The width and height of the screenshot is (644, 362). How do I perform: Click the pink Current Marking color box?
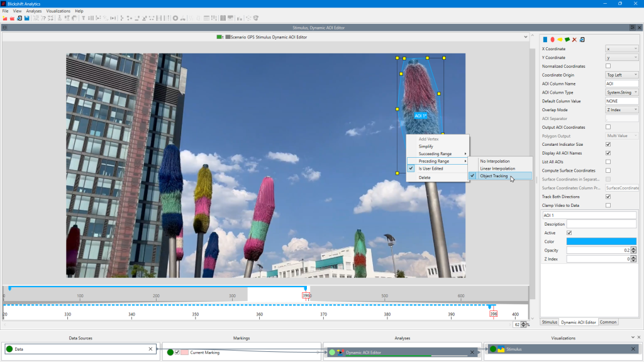(184, 352)
